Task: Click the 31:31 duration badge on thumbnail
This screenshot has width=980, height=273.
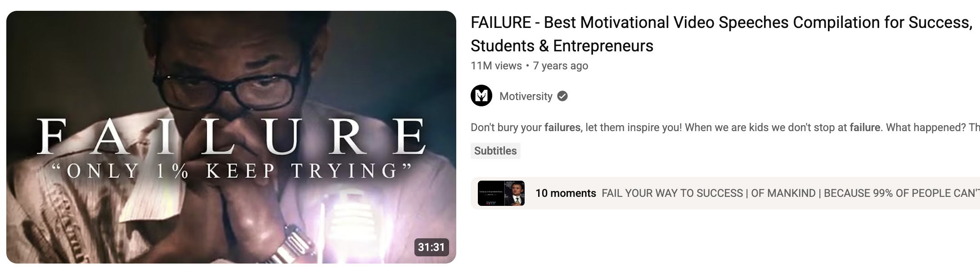Action: pyautogui.click(x=431, y=247)
